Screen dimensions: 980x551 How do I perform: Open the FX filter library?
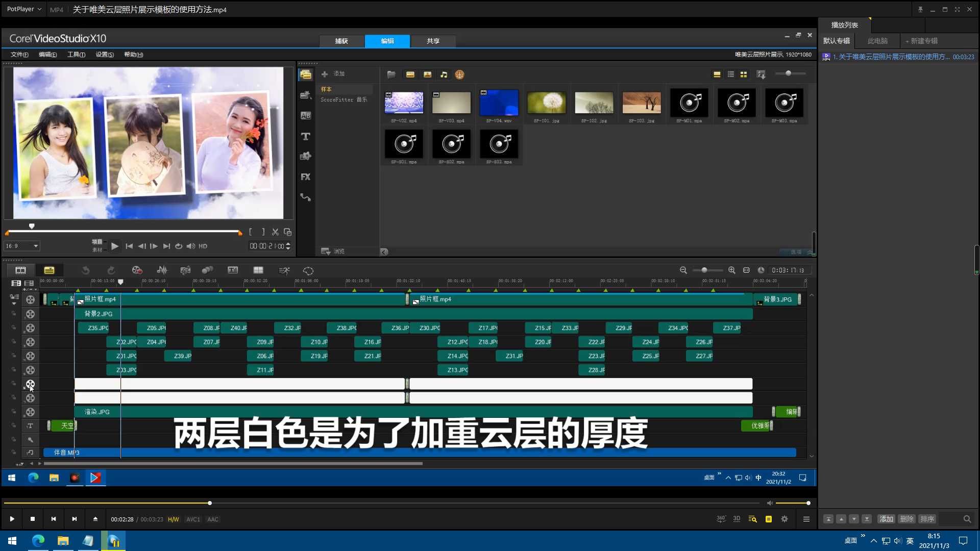tap(306, 177)
